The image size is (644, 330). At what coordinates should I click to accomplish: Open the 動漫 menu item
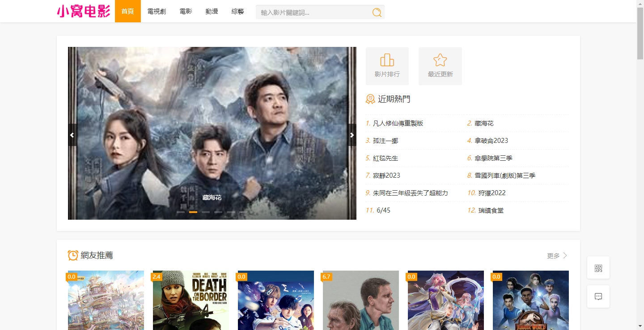[x=212, y=11]
